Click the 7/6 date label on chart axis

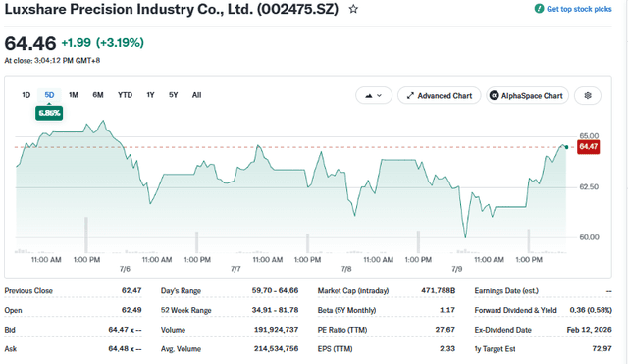coord(125,269)
